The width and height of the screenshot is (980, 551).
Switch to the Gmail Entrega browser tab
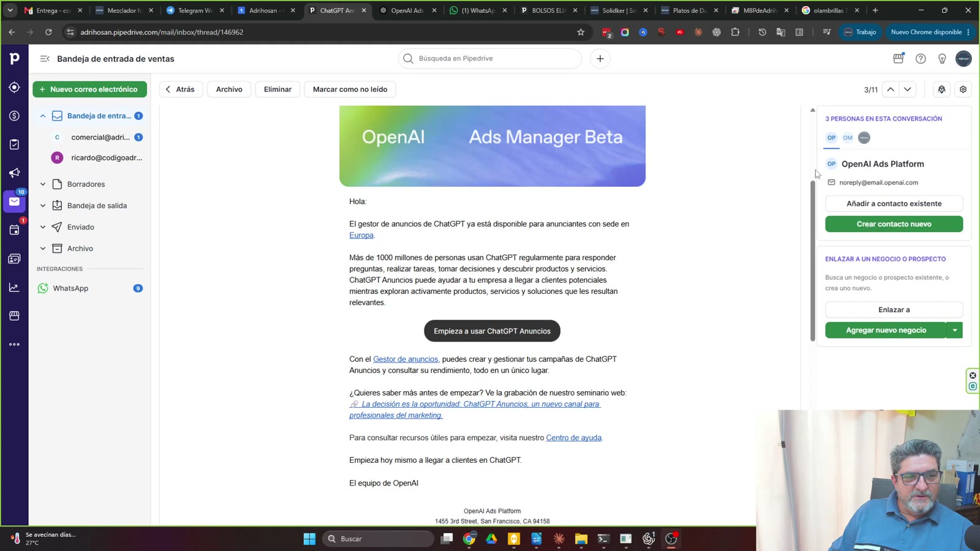(53, 10)
